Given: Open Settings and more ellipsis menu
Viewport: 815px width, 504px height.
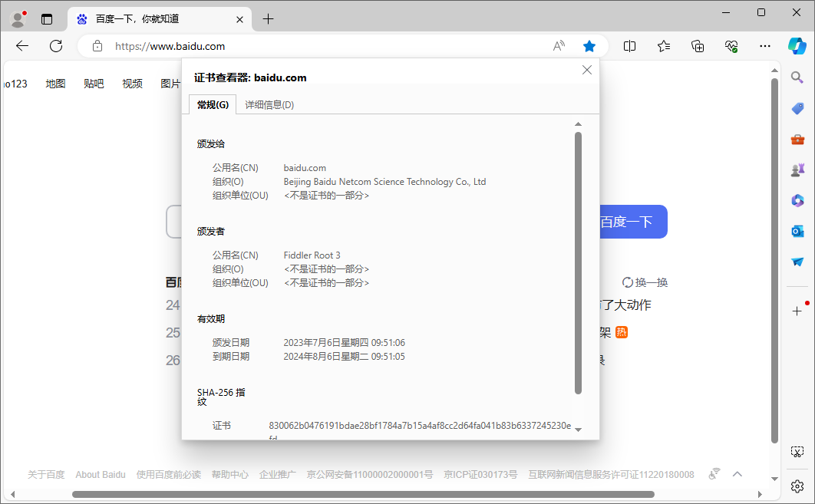Looking at the screenshot, I should tap(765, 46).
